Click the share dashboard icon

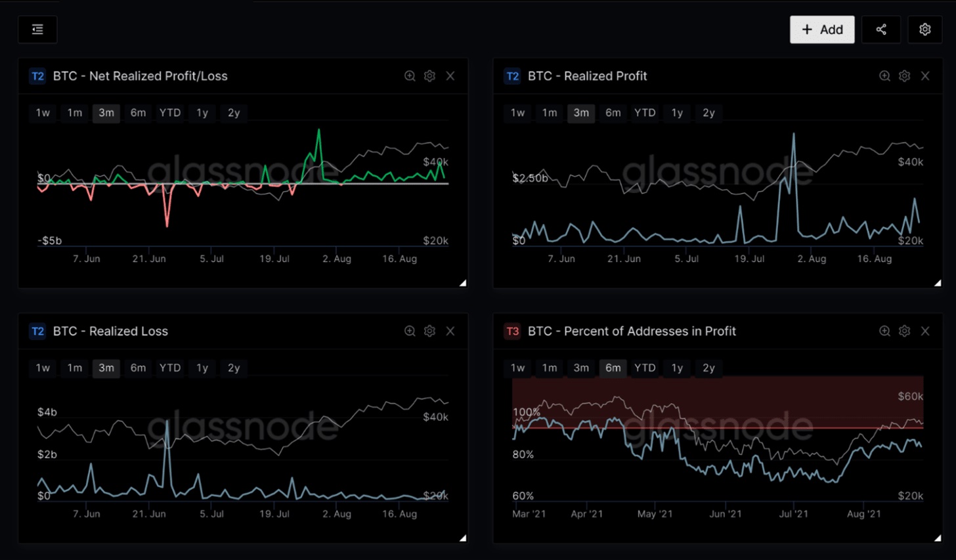click(x=881, y=30)
